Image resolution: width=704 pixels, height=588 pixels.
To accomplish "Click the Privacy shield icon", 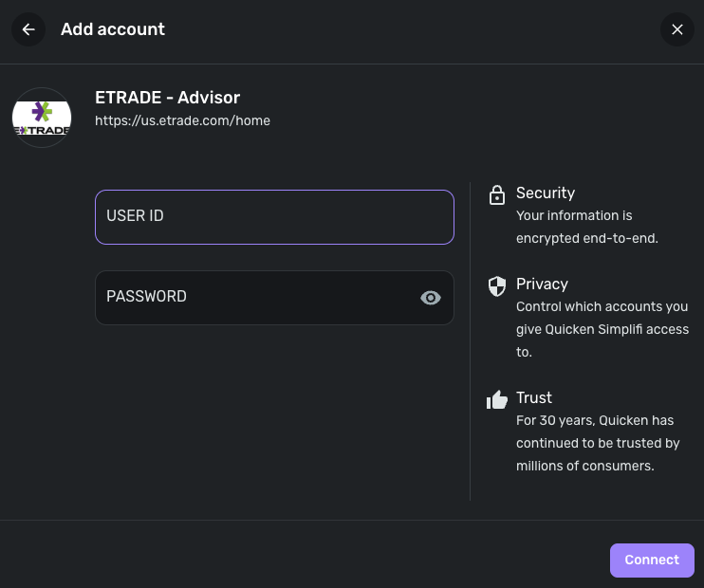I will click(x=496, y=285).
